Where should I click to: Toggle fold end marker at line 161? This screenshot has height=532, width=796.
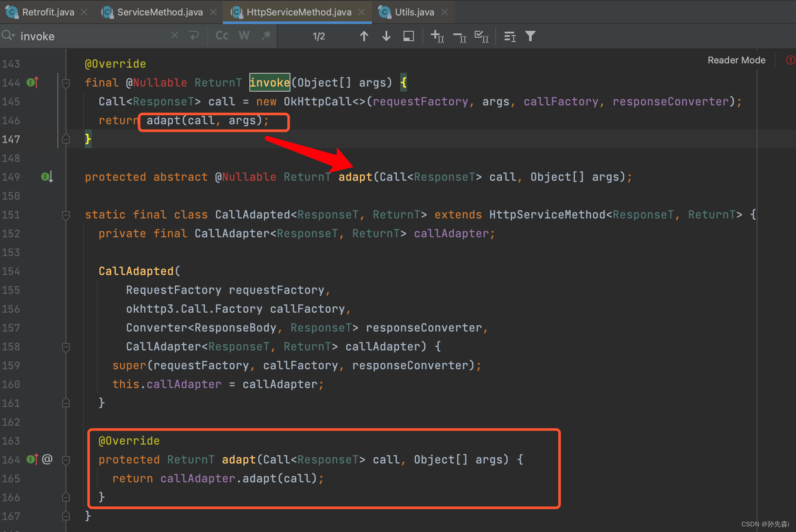click(66, 403)
